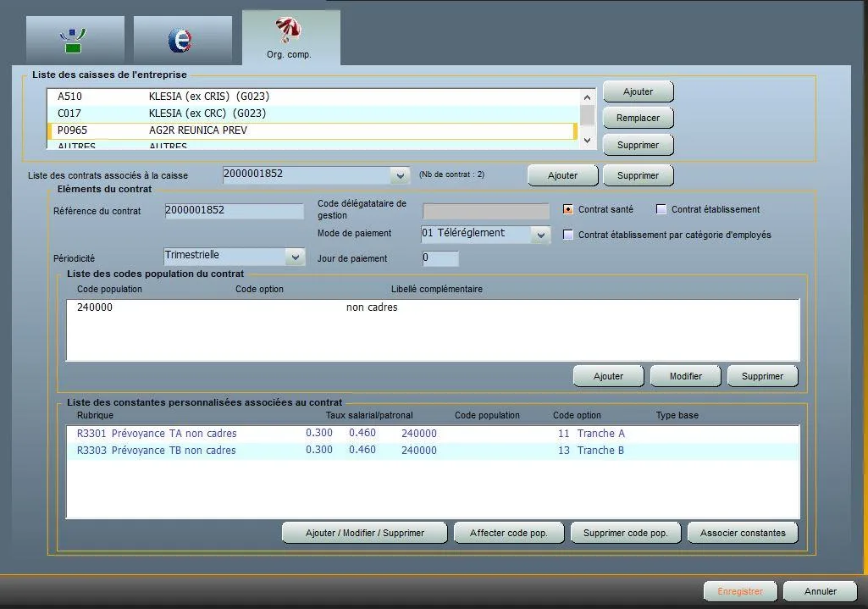Click the Enregistrer button
868x609 pixels.
pos(740,591)
